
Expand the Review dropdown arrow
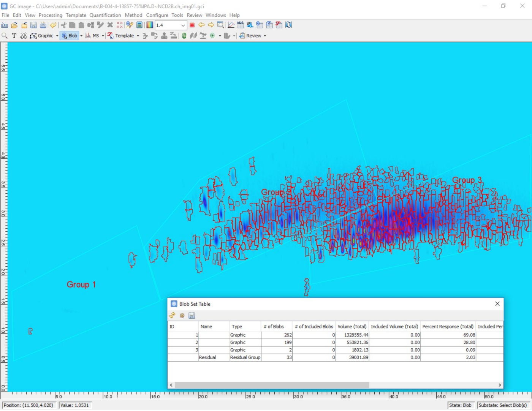tap(265, 36)
